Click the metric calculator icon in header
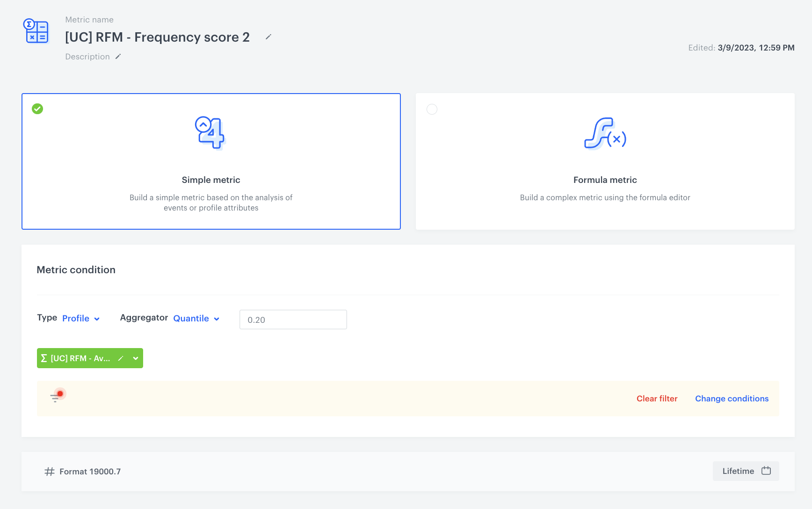The width and height of the screenshot is (812, 509). (x=36, y=31)
